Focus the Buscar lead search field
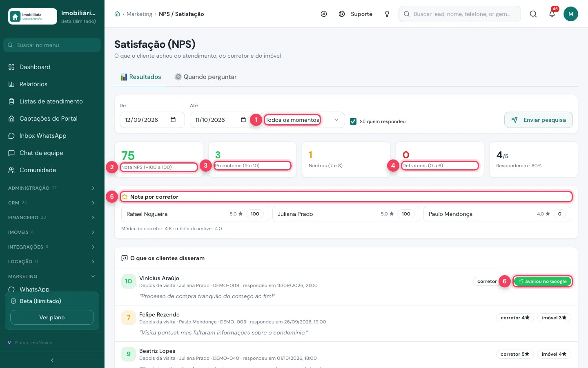The width and height of the screenshot is (588, 368). click(x=460, y=14)
